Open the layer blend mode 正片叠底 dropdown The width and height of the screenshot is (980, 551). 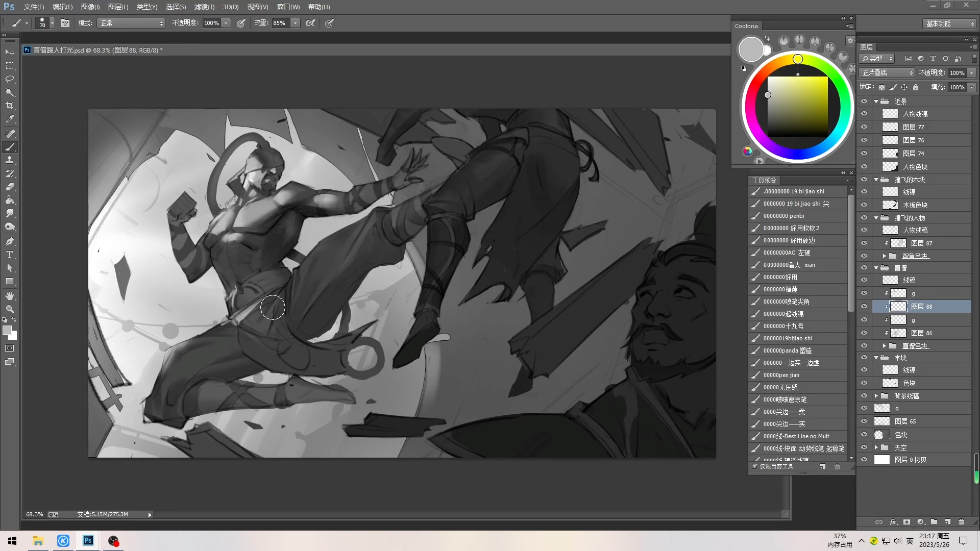[887, 73]
